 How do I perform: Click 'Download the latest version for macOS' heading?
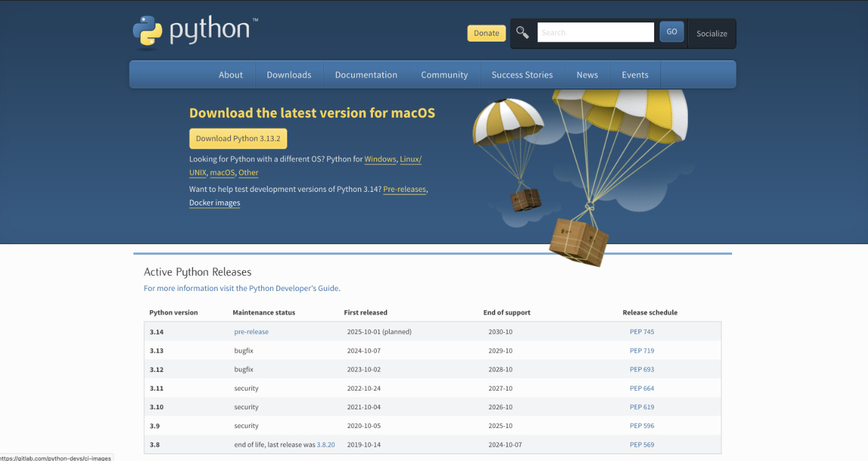312,113
